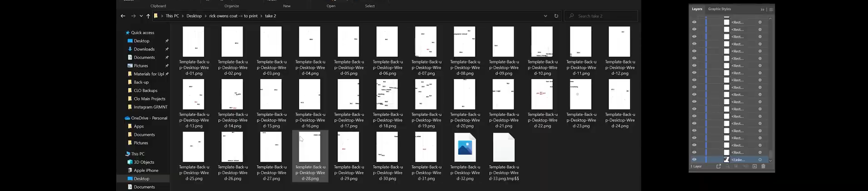Viewport: 868px width, 191px height.
Task: Expand the chevron after Desktop breadcrumb
Action: [206, 16]
